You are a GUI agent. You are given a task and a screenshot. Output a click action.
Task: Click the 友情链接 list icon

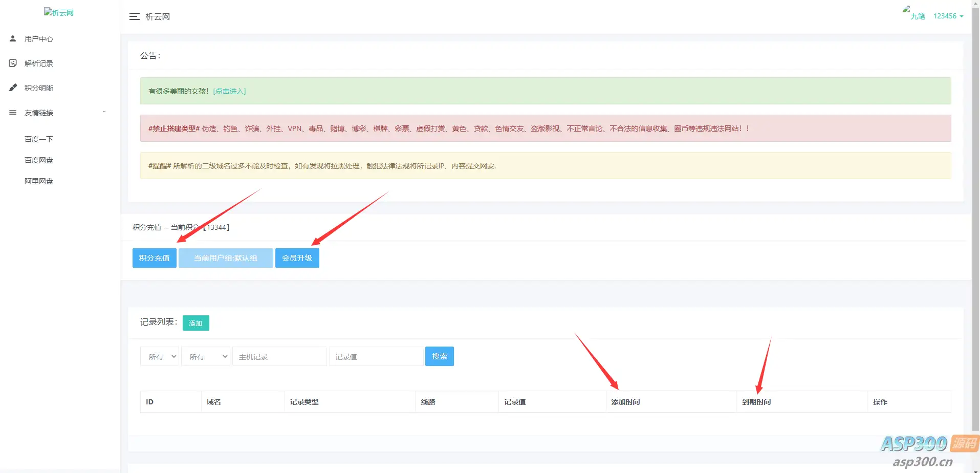pyautogui.click(x=13, y=112)
